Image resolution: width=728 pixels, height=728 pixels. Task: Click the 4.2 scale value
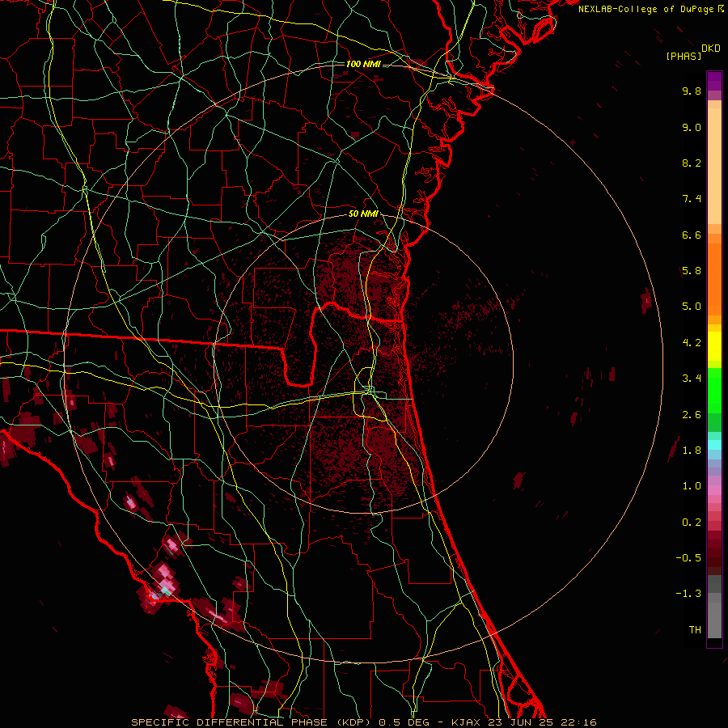click(x=692, y=343)
